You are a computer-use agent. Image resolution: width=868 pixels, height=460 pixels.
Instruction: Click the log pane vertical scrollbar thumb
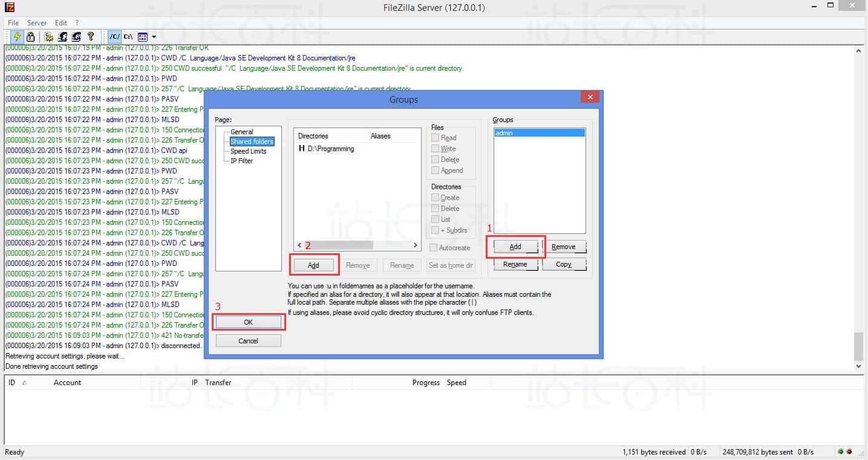(859, 346)
